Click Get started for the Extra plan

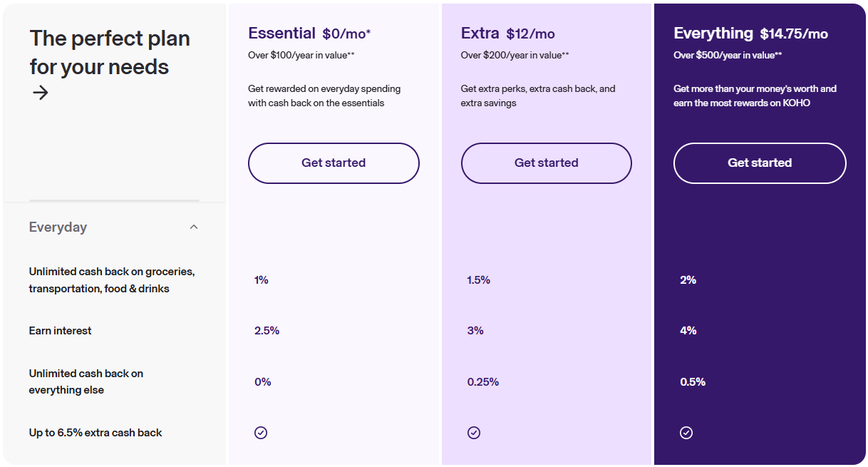point(546,163)
